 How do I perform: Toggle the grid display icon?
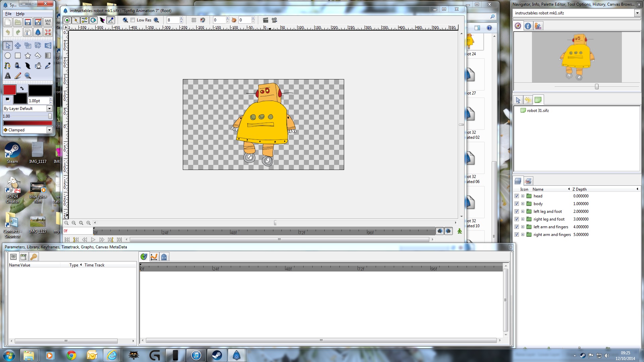[194, 20]
